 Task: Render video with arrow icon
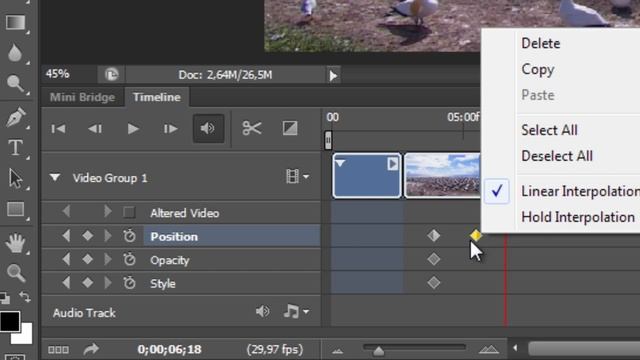point(91,349)
